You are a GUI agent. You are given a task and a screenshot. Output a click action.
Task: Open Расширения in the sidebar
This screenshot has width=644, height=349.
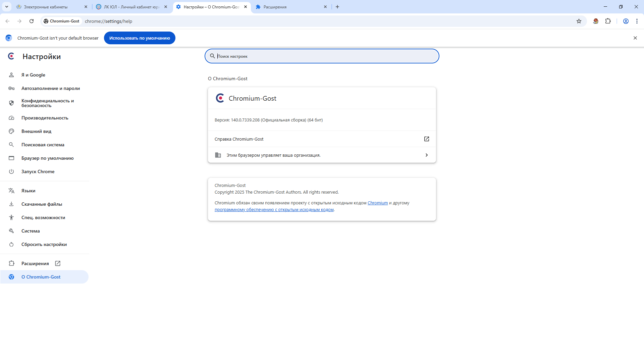point(45,263)
